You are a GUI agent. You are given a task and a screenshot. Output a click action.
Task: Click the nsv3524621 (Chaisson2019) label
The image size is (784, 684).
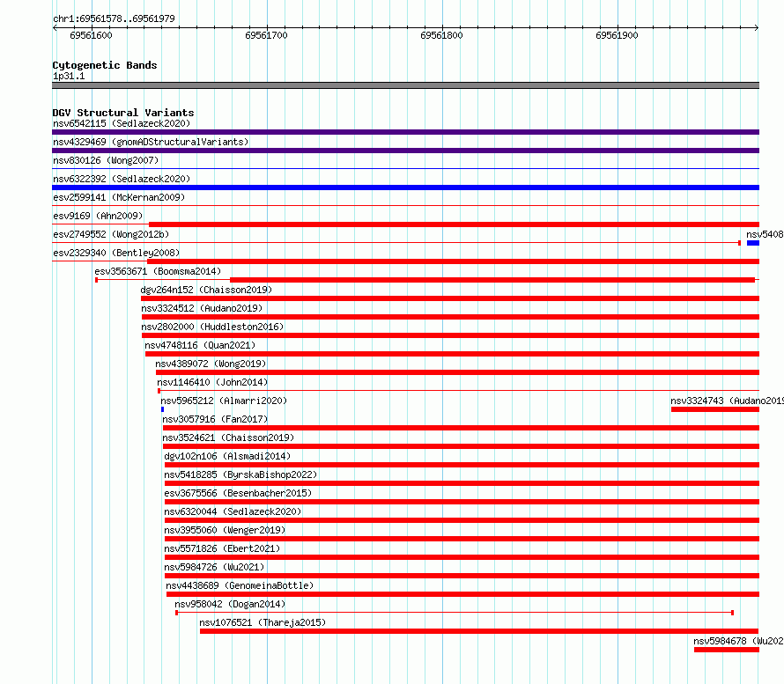pos(228,438)
